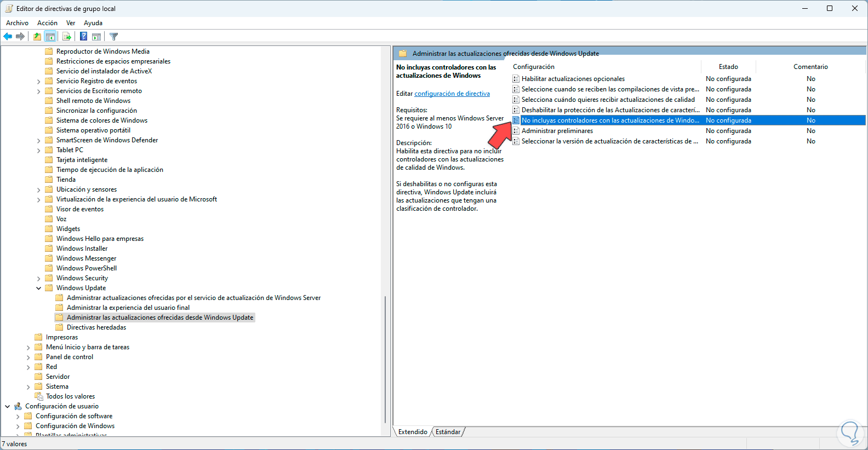
Task: Expand Servicio Registro de eventos node
Action: (38, 82)
